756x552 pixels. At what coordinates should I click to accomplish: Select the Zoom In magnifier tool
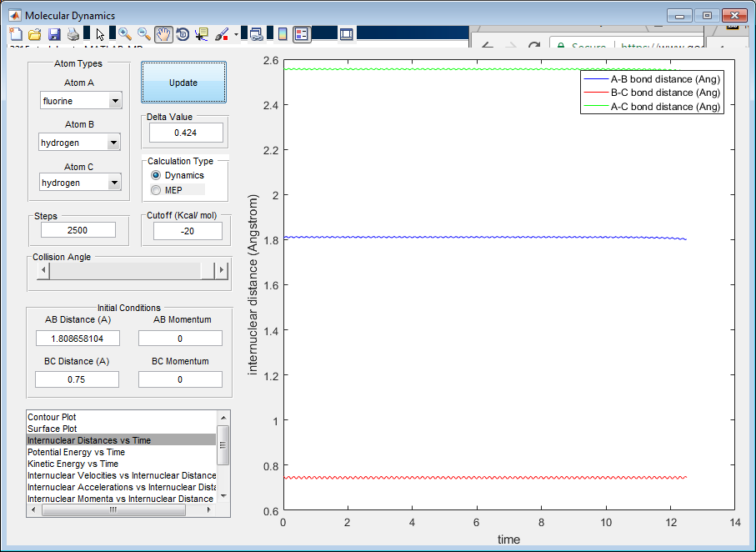[125, 34]
